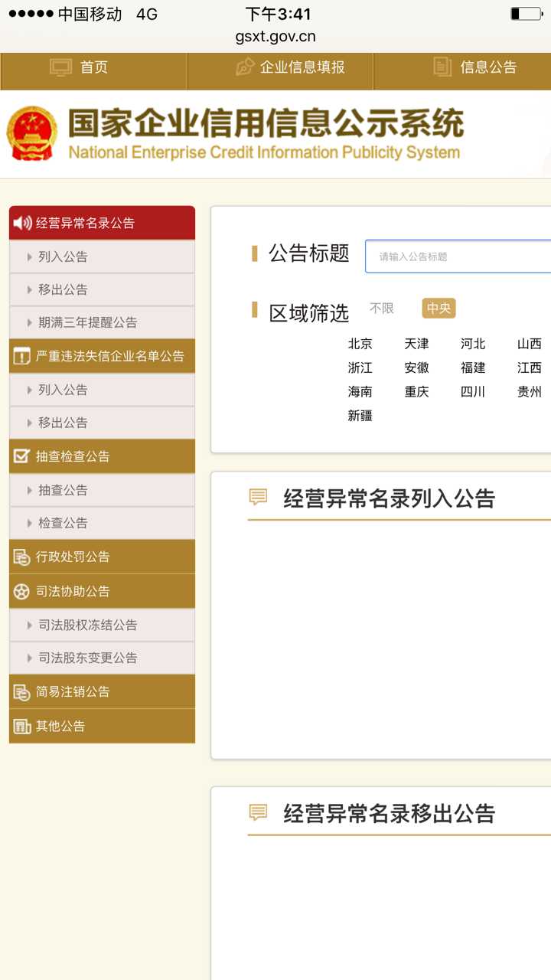Expand the 列入公告 item under 经营异常名录公告
This screenshot has height=980, width=551.
coord(63,256)
